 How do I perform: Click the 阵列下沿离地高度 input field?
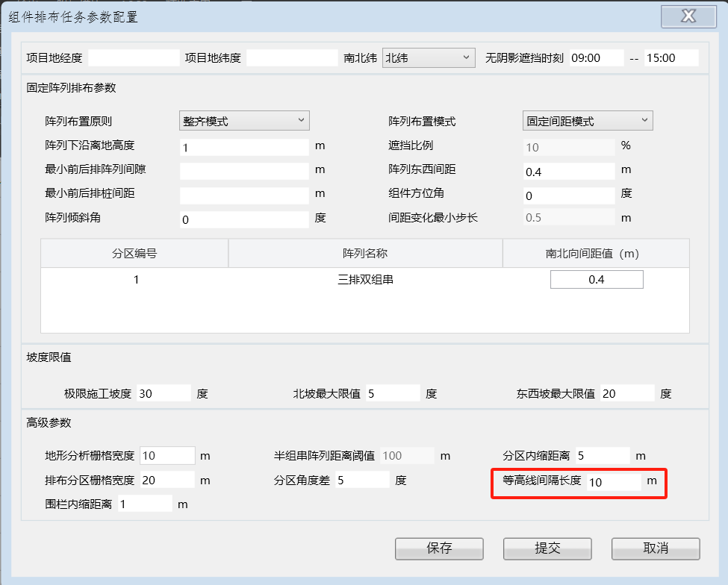pyautogui.click(x=244, y=147)
